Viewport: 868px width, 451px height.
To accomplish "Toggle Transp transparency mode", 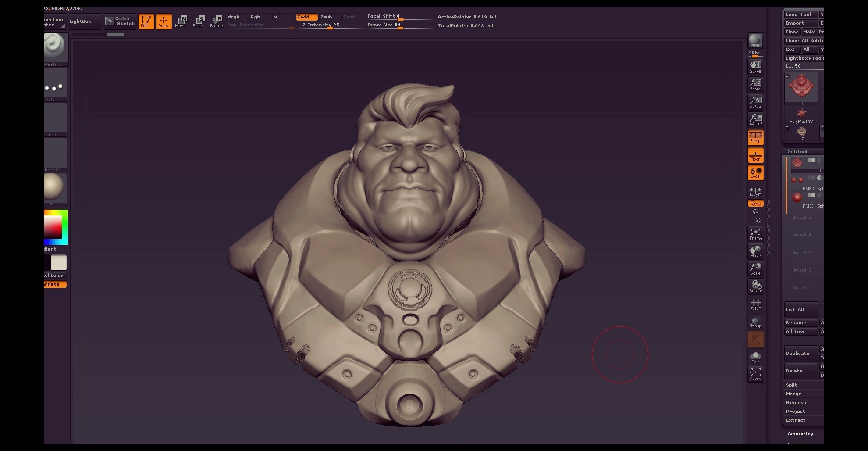I will click(755, 322).
